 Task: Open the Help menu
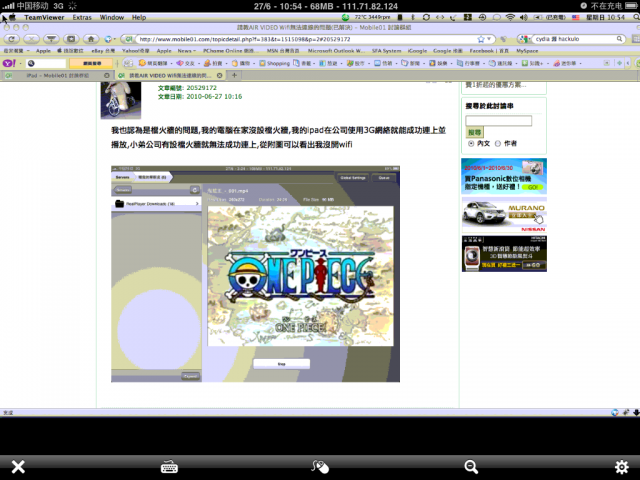click(139, 17)
